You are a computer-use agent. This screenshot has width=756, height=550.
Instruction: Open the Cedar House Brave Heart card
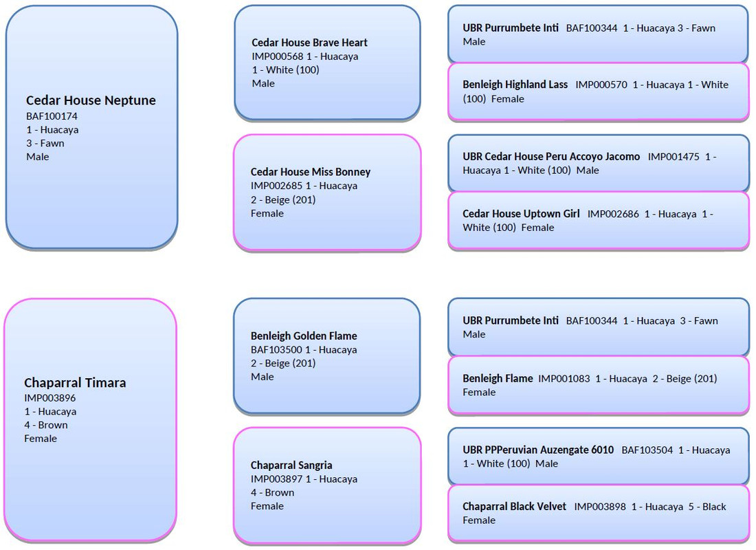click(x=327, y=63)
